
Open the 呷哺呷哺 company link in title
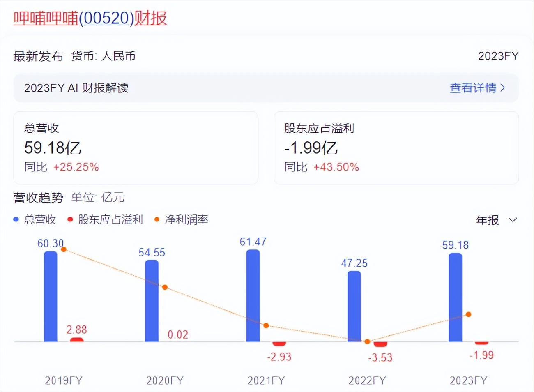click(x=46, y=18)
